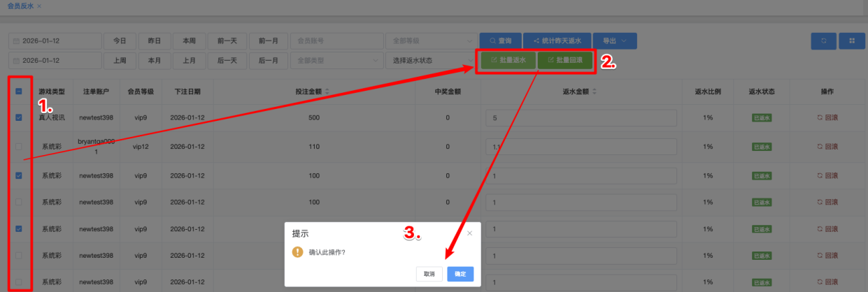Viewport: 868px width, 292px height.
Task: Click the 本周 quick date filter
Action: point(190,41)
